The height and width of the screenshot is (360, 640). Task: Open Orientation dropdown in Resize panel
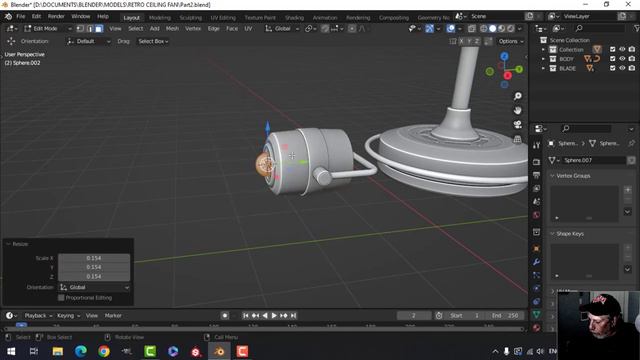click(x=94, y=287)
